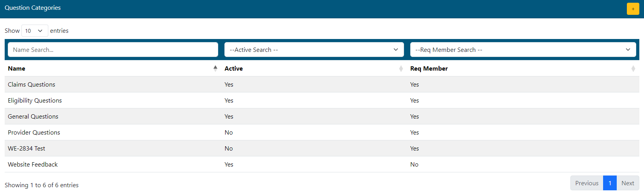Image resolution: width=644 pixels, height=195 pixels.
Task: Select the Eligibility Questions row
Action: (35, 101)
